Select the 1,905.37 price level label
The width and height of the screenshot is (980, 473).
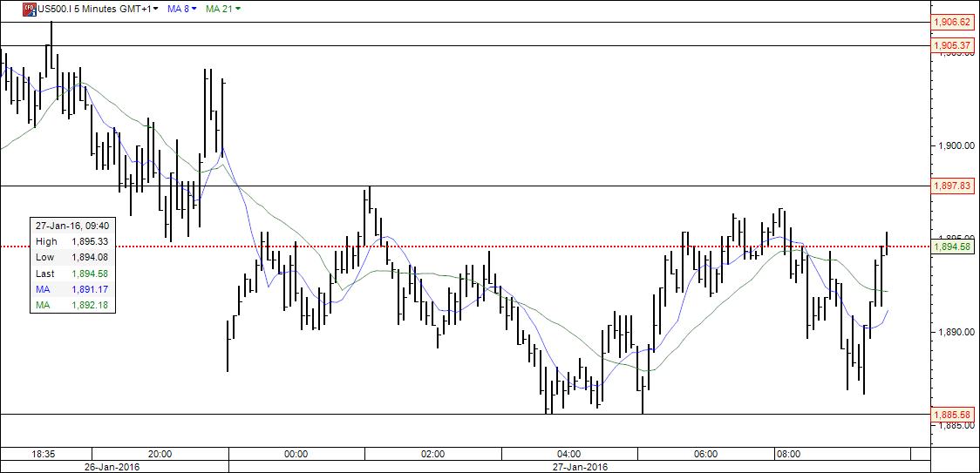(x=954, y=45)
